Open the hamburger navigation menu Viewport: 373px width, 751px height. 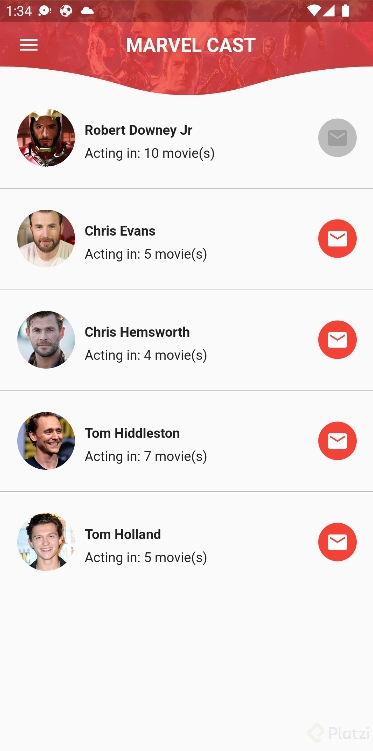pos(29,45)
